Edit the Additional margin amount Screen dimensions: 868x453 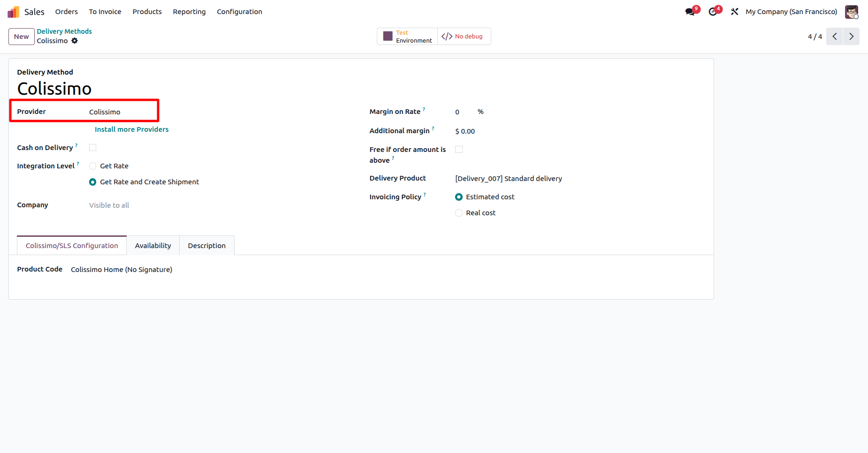pyautogui.click(x=465, y=131)
